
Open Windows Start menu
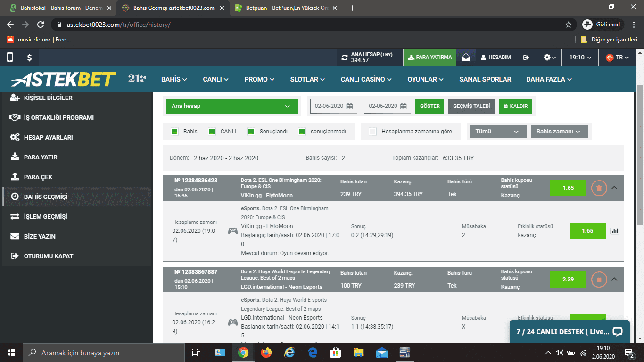(11, 353)
